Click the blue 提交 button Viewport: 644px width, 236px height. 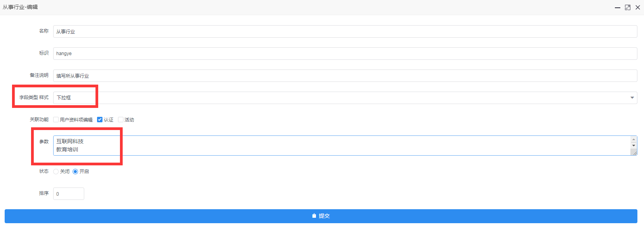[321, 216]
